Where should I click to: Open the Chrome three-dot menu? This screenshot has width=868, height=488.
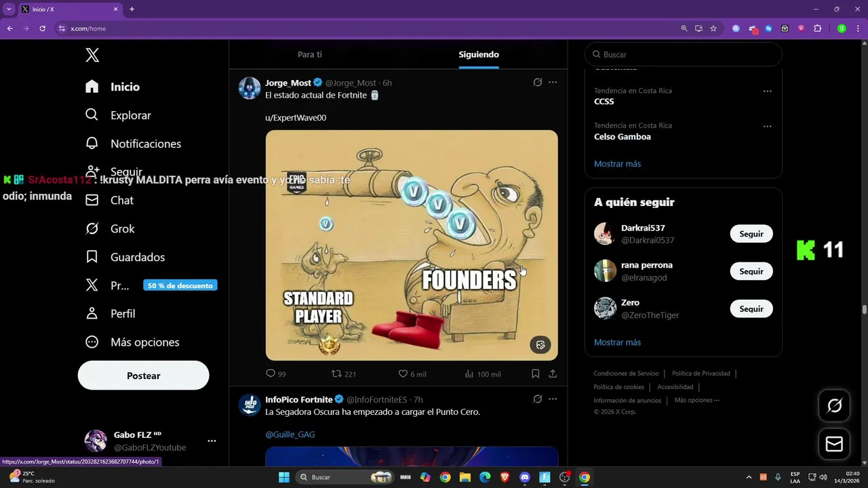click(x=858, y=28)
